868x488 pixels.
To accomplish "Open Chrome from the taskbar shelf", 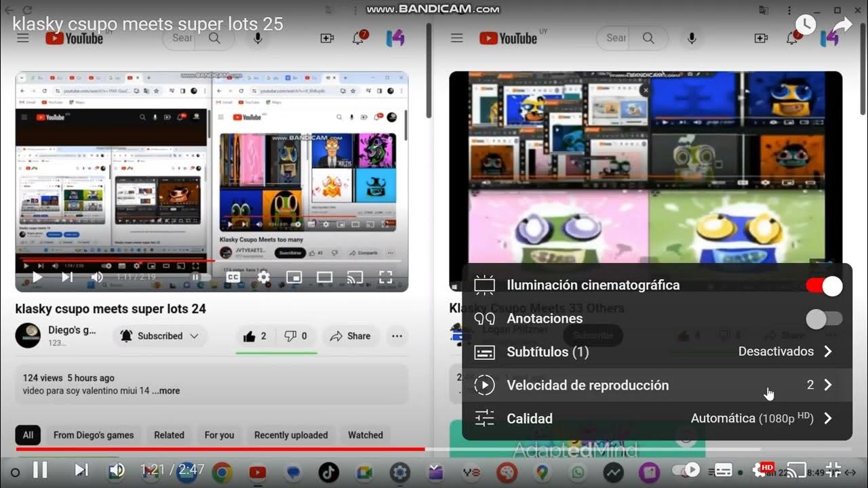I will (x=222, y=472).
